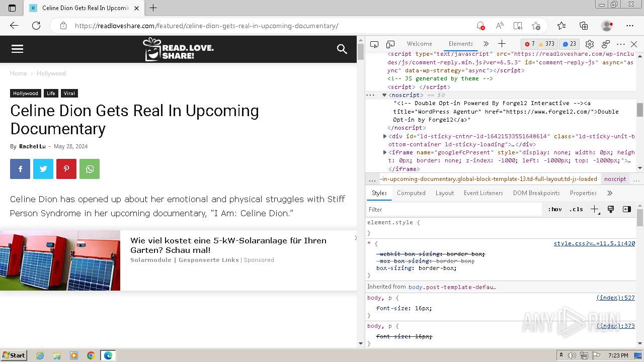Go back in the browser
Viewport: 644px width, 362px height.
[x=14, y=26]
